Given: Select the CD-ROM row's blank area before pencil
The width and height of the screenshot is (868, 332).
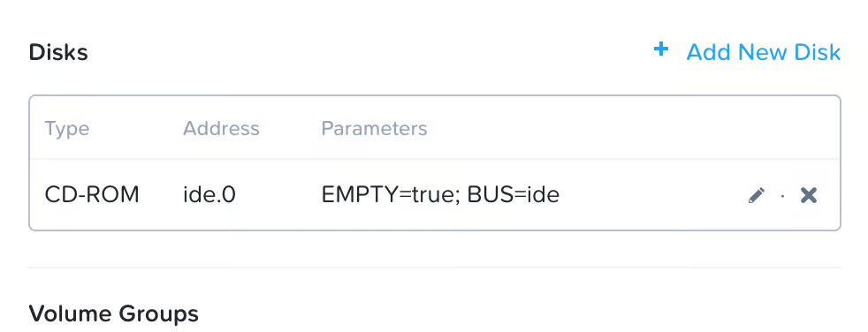Looking at the screenshot, I should tap(653, 195).
